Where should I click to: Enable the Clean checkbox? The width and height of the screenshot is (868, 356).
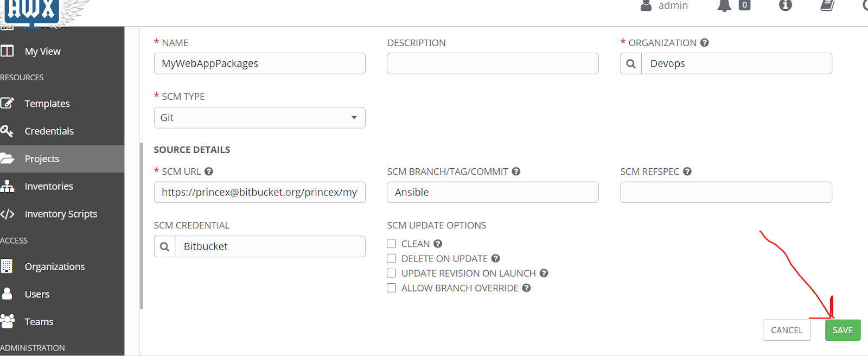pos(392,244)
